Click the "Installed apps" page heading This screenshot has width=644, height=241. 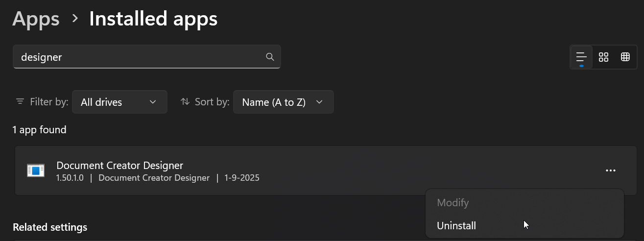pyautogui.click(x=153, y=19)
